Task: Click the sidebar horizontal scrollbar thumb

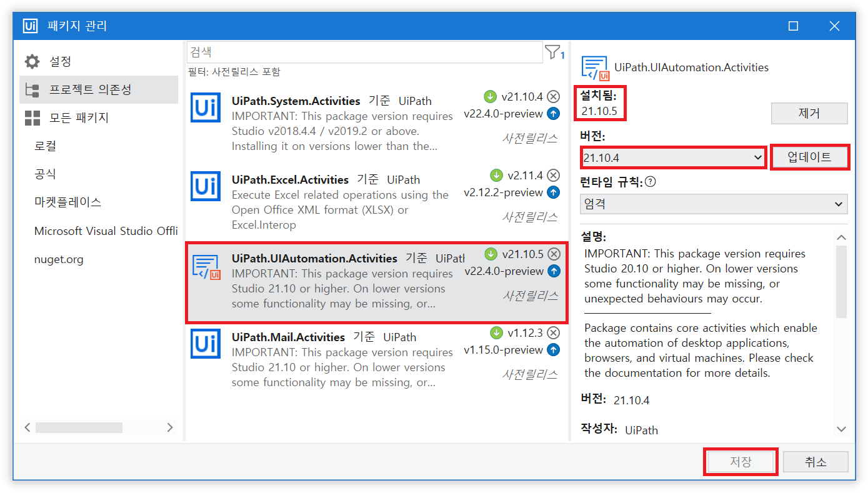Action: pos(79,428)
